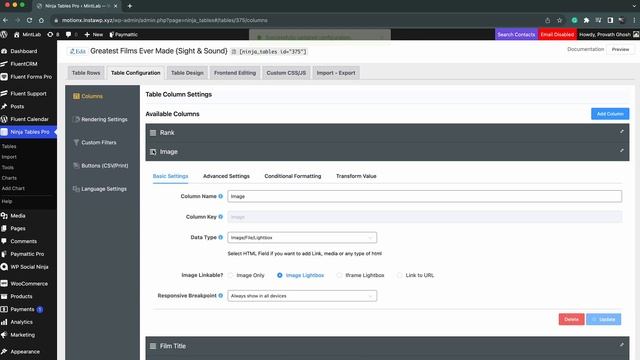
Task: Open browser extensions puzzle icon
Action: tap(586, 20)
